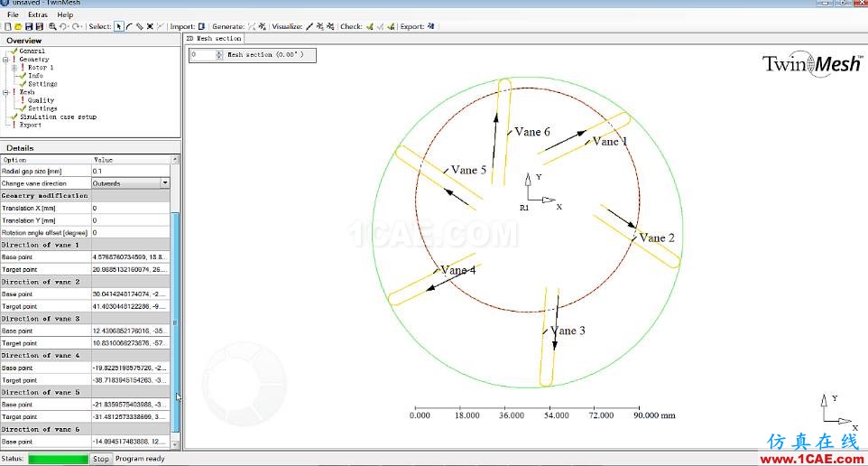Choose the arrow pointer select tool

click(x=119, y=26)
